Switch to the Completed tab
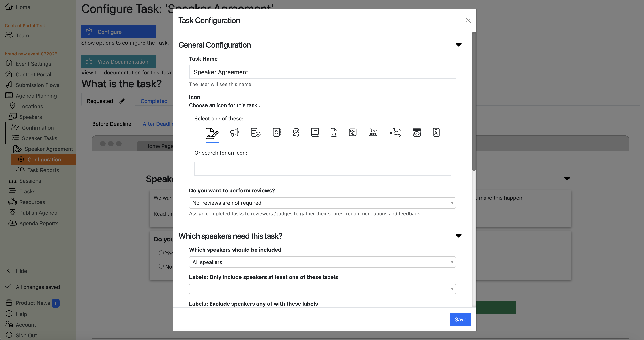 pyautogui.click(x=154, y=101)
